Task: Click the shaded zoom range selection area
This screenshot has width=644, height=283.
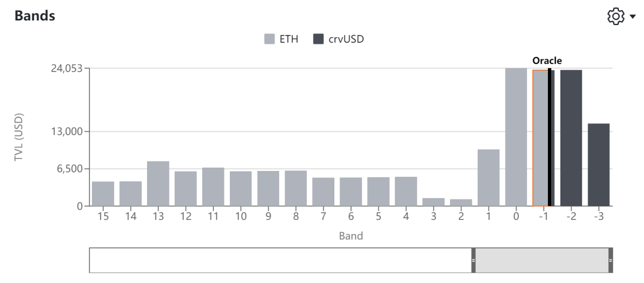Action: [542, 260]
